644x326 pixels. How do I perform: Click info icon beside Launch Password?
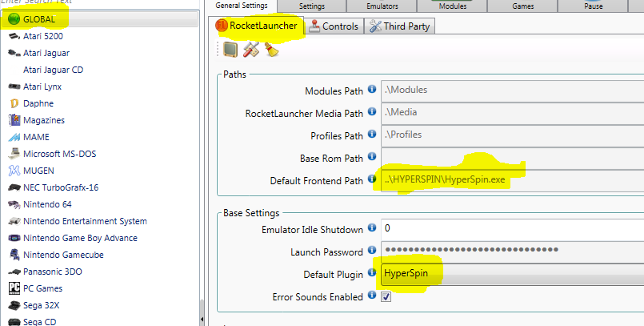(x=371, y=252)
